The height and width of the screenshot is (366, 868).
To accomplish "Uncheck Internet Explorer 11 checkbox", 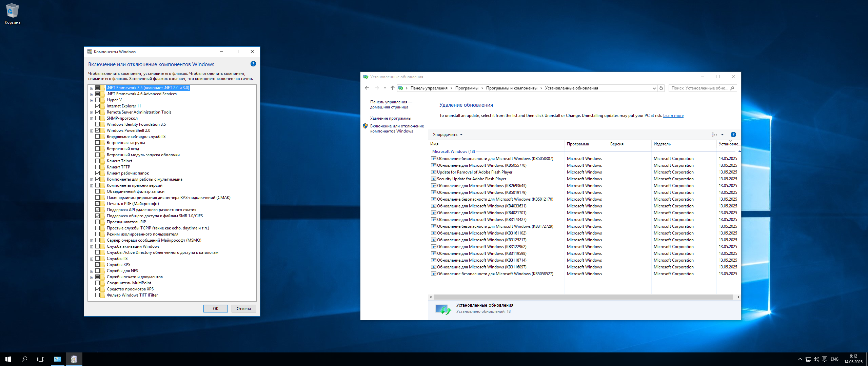I will [98, 106].
